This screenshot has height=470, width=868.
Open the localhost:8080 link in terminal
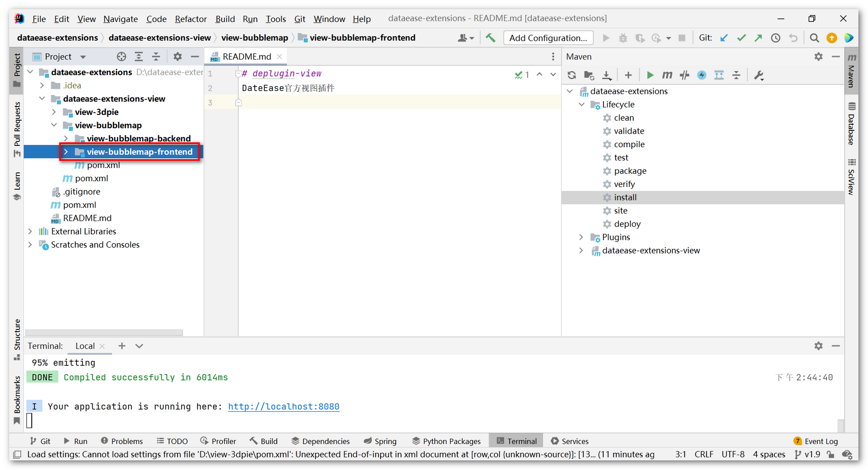tap(283, 406)
